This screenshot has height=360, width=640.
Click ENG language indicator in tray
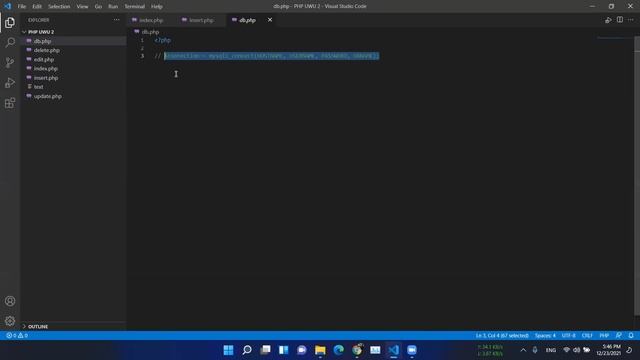[551, 350]
